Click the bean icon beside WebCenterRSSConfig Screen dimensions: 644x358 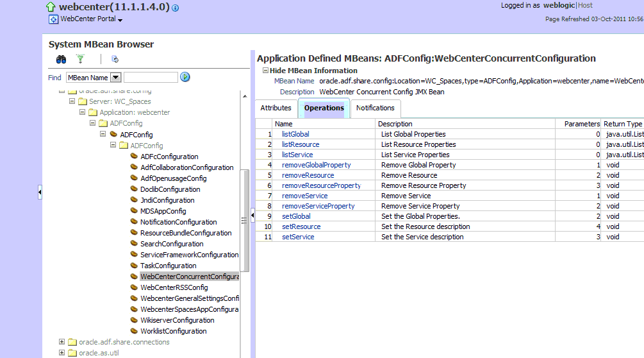[x=134, y=287]
